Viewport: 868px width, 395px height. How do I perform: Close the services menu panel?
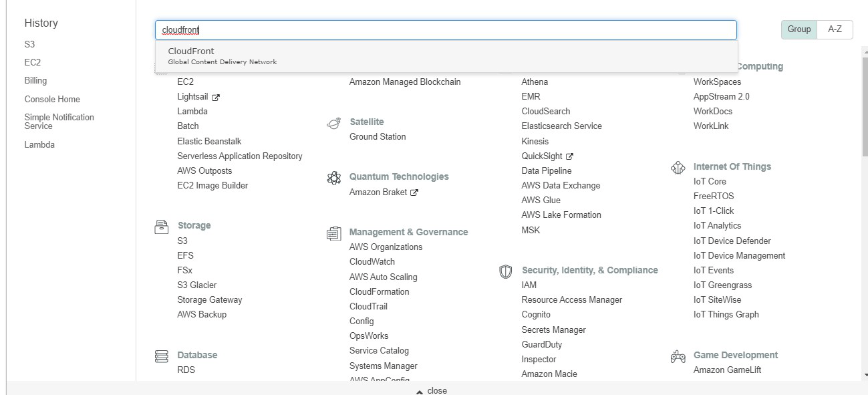click(x=431, y=391)
